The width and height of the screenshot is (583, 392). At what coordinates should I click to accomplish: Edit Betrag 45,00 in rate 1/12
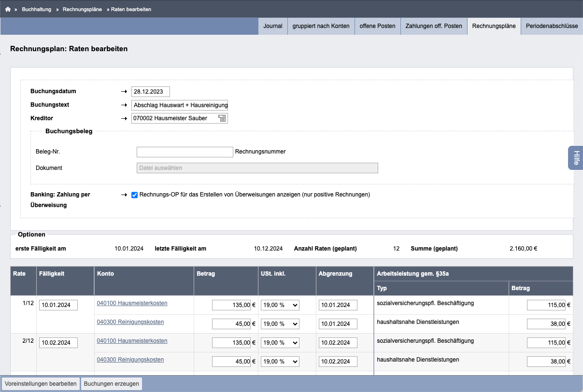231,324
